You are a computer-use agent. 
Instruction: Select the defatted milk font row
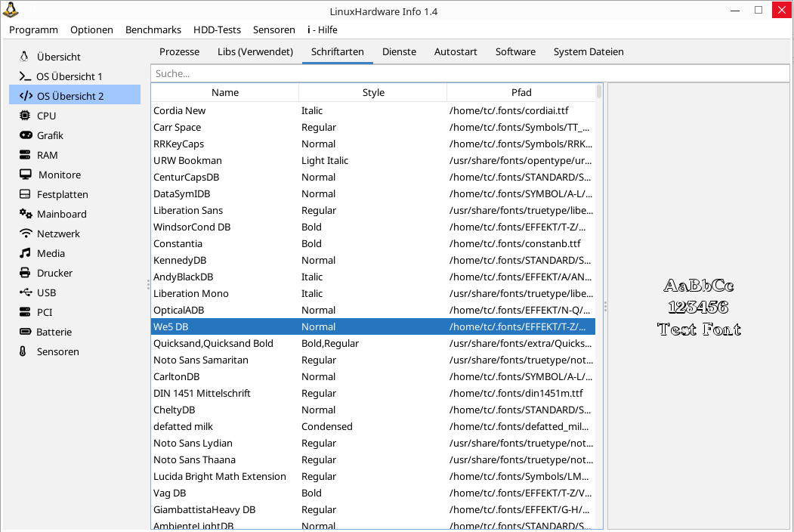pyautogui.click(x=373, y=427)
